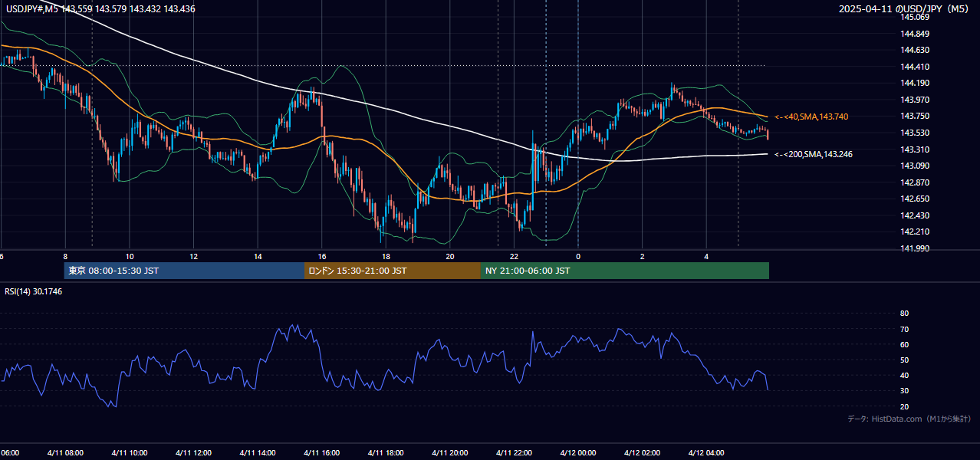The height and width of the screenshot is (460, 980).
Task: Click price axis value 141.990
Action: pyautogui.click(x=914, y=248)
